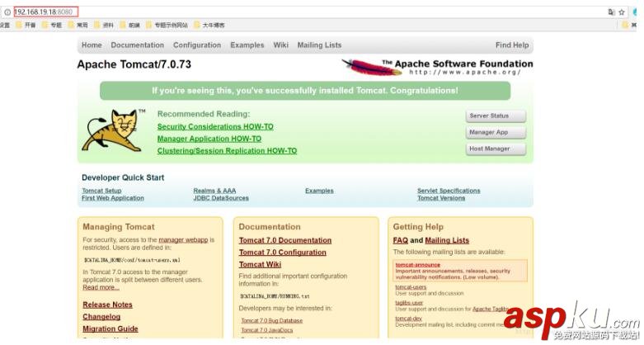Follow the Tomcat Setup link

(x=101, y=191)
